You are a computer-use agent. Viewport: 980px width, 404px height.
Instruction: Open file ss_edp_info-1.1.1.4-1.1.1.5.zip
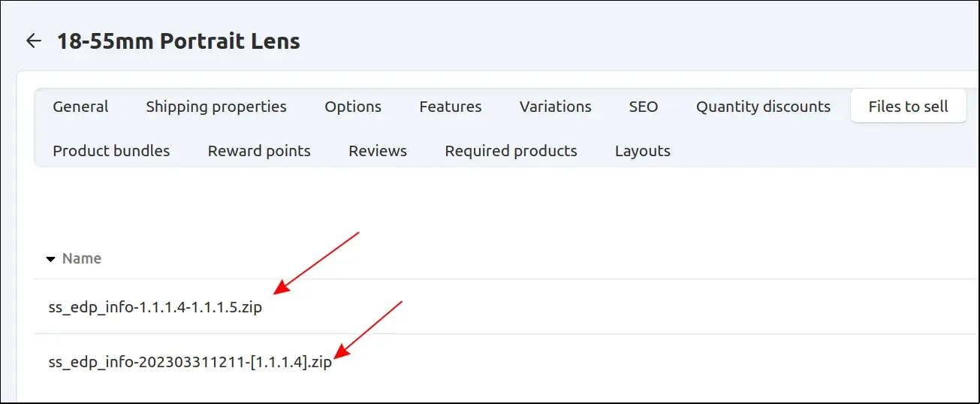(155, 307)
